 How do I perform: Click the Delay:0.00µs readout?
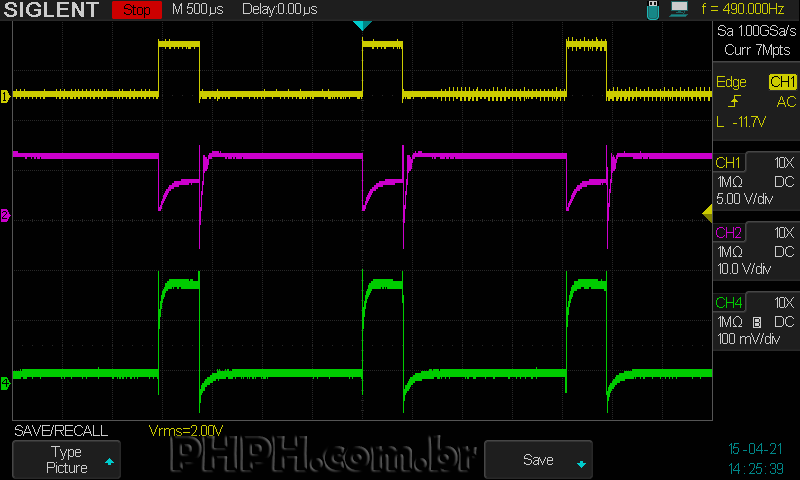[280, 9]
